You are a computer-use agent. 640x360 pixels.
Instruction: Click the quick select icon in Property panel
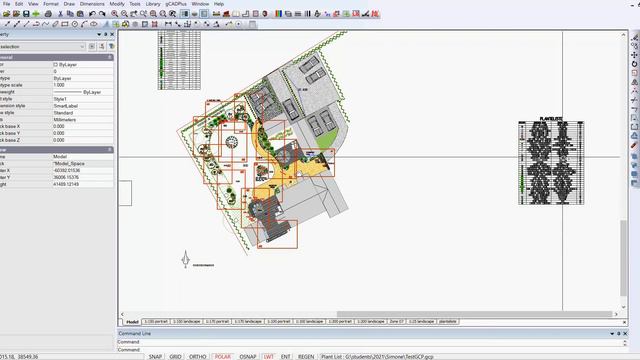click(x=102, y=47)
